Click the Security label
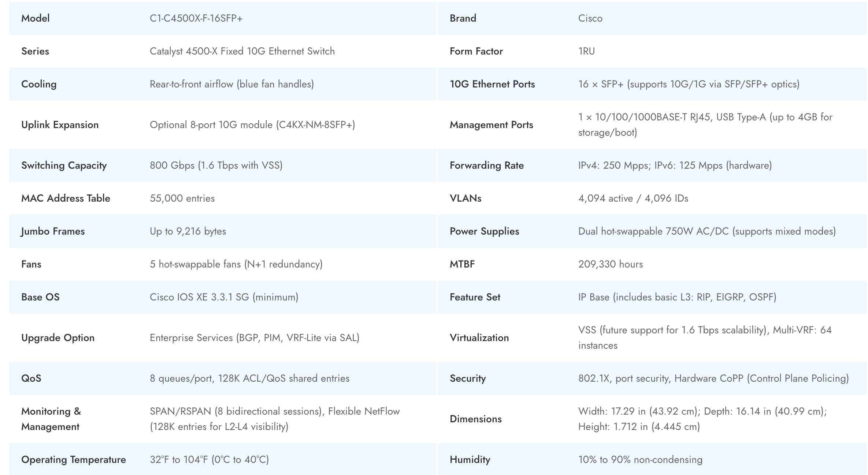868x475 pixels. point(467,378)
